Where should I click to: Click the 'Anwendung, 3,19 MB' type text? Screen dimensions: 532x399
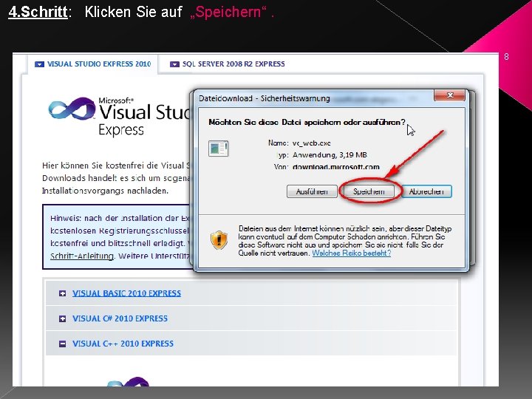[x=330, y=155]
